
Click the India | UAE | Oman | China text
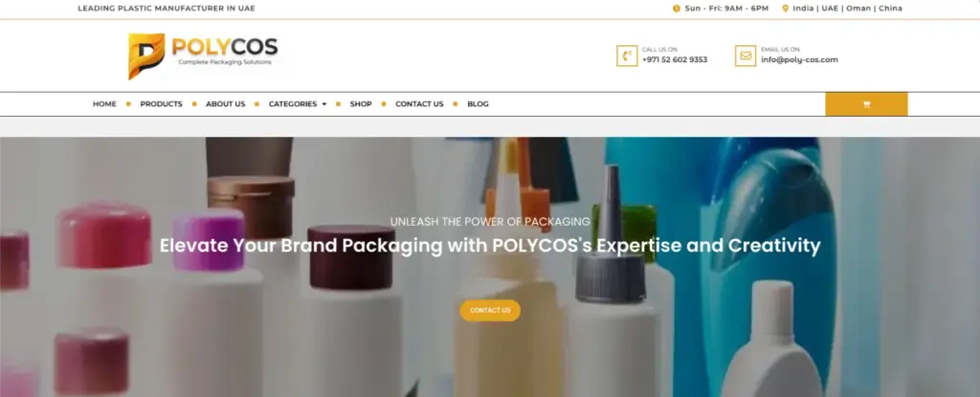pos(848,9)
